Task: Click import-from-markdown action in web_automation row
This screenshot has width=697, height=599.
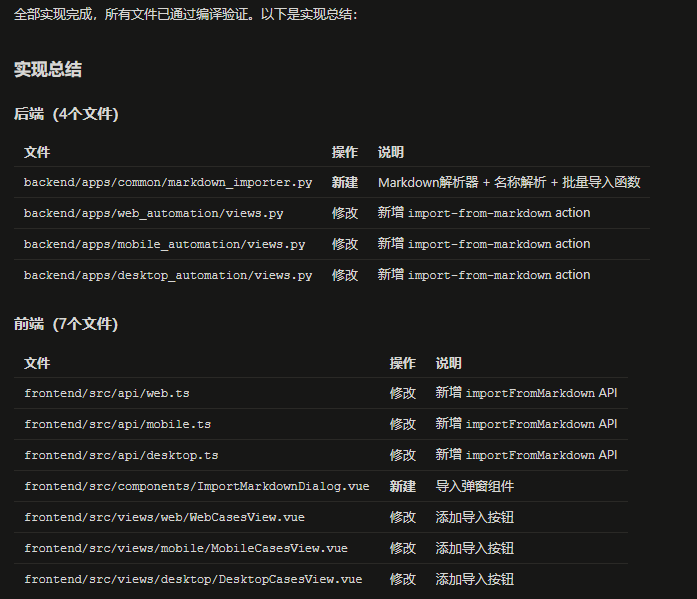Action: (499, 213)
